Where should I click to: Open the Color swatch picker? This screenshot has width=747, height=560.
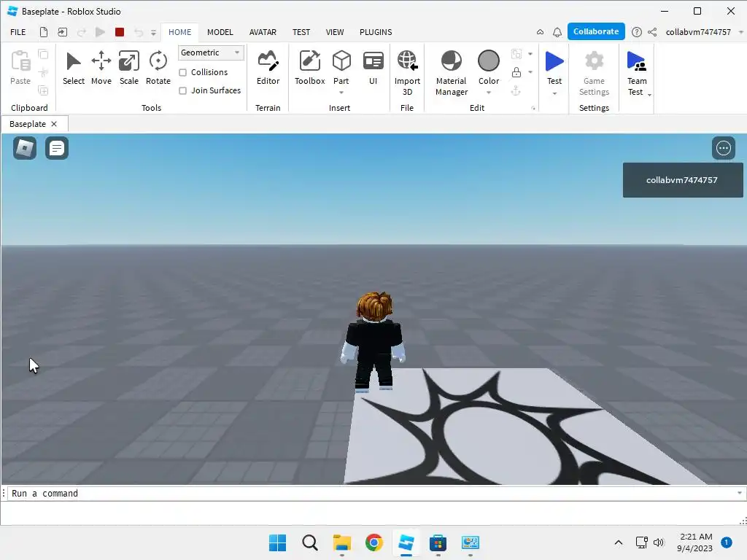(x=488, y=61)
